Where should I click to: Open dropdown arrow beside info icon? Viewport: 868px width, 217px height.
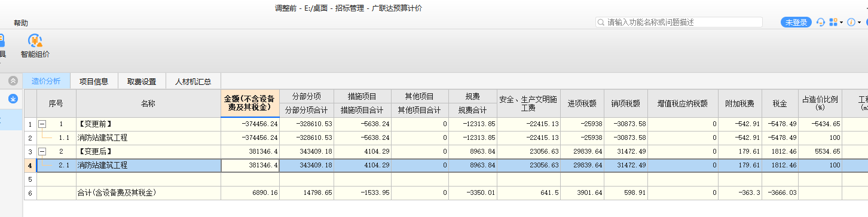860,23
